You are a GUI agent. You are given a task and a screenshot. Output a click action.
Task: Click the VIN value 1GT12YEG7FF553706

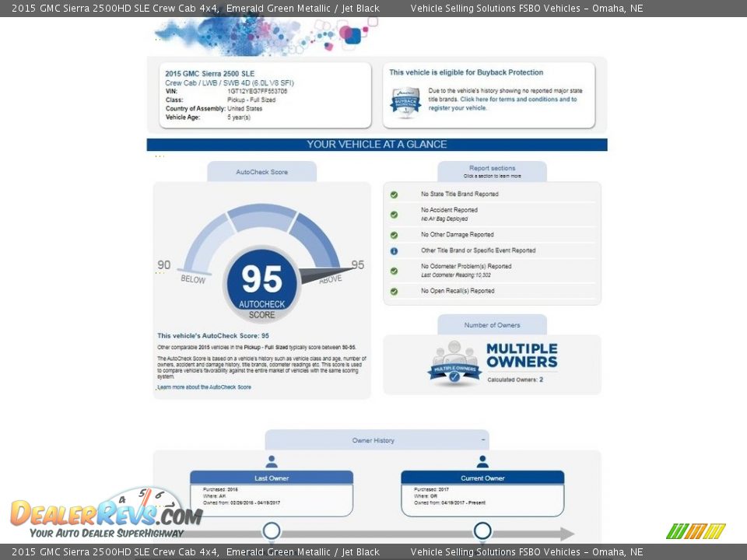pyautogui.click(x=258, y=91)
